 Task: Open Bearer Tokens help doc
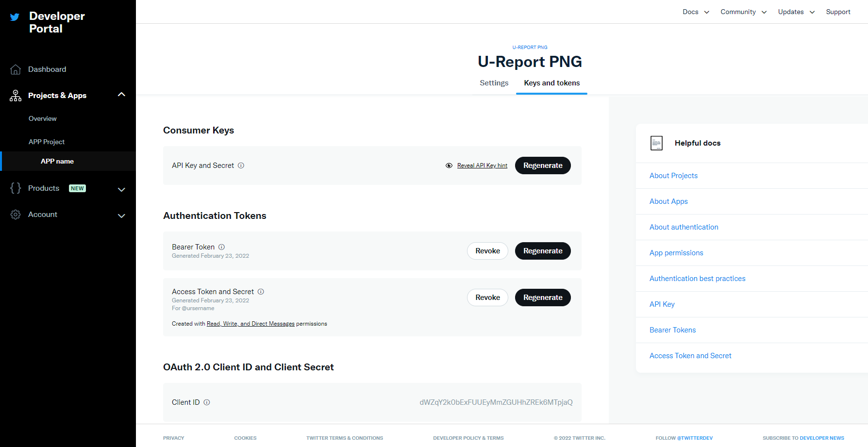[x=672, y=330]
